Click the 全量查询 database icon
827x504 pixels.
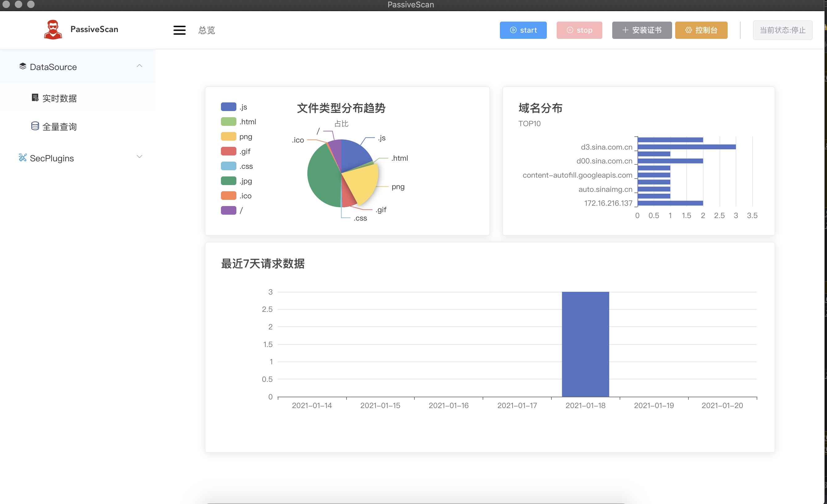(35, 126)
